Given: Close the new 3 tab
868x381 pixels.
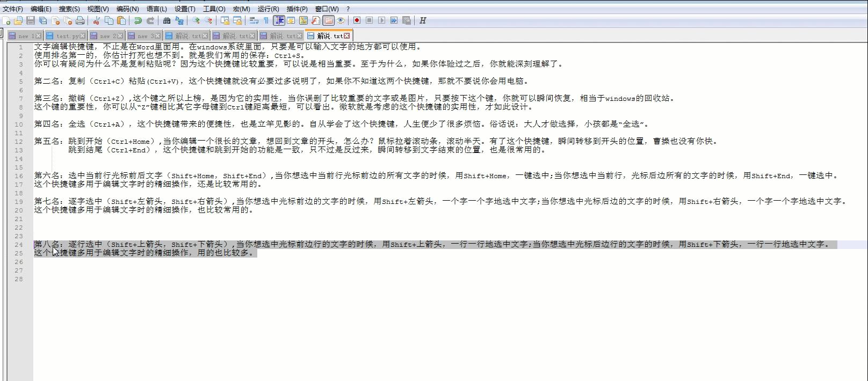Looking at the screenshot, I should tap(158, 36).
